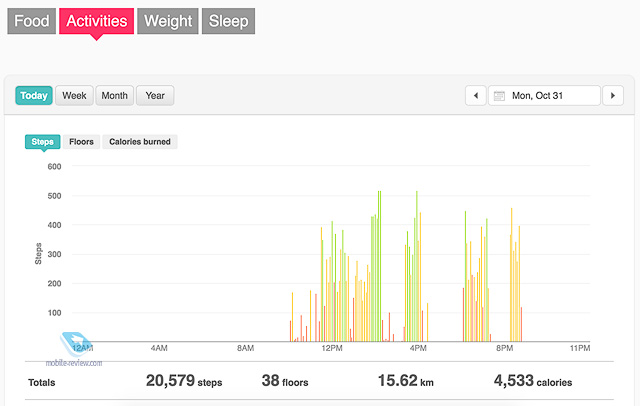Select the Today time range
Viewport: 640px width, 406px height.
coord(34,95)
